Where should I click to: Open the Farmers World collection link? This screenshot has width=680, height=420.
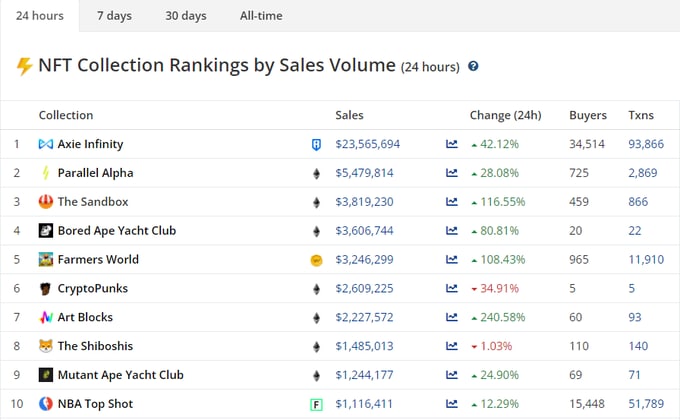(x=98, y=260)
